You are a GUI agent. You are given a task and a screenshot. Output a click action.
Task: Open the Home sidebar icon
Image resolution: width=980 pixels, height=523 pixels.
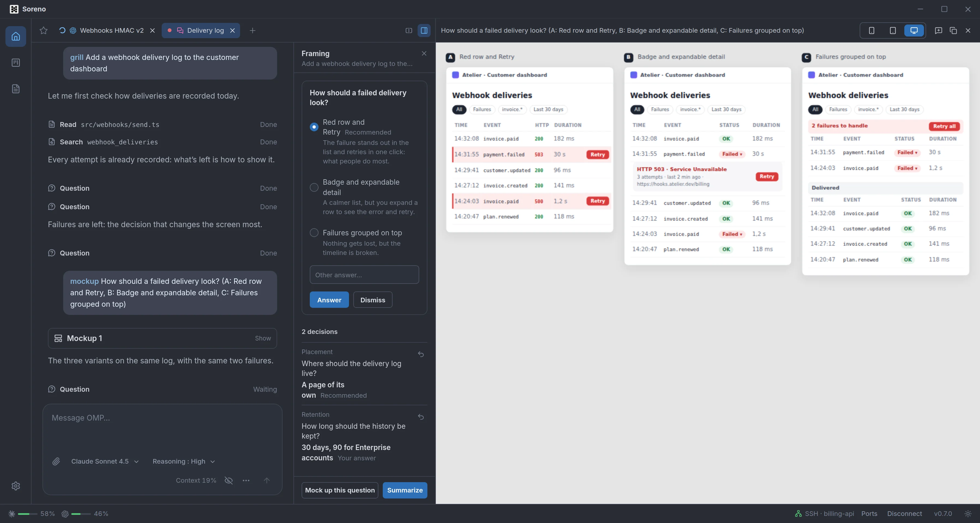coord(16,36)
